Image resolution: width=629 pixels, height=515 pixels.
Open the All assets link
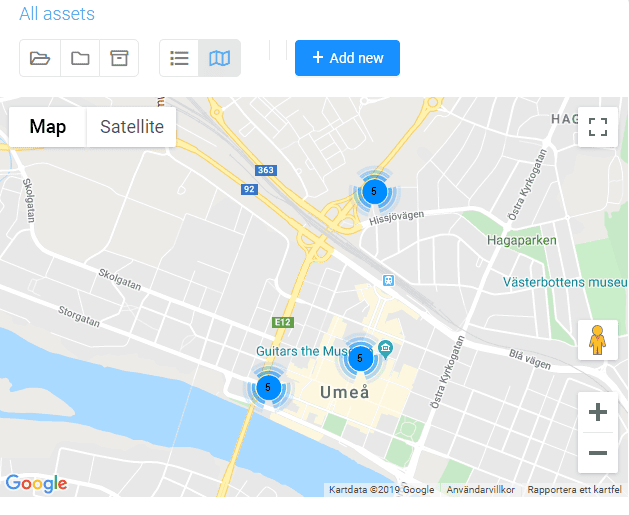[x=57, y=14]
